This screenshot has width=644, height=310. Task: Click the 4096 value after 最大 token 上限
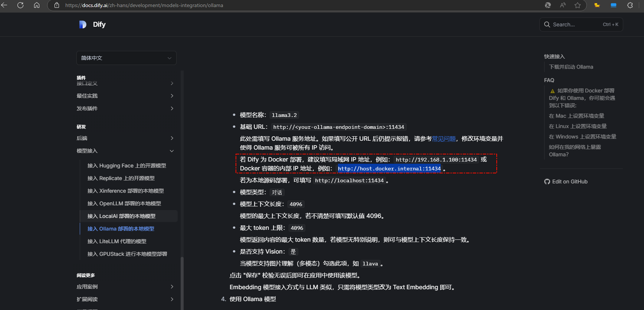[x=297, y=228]
